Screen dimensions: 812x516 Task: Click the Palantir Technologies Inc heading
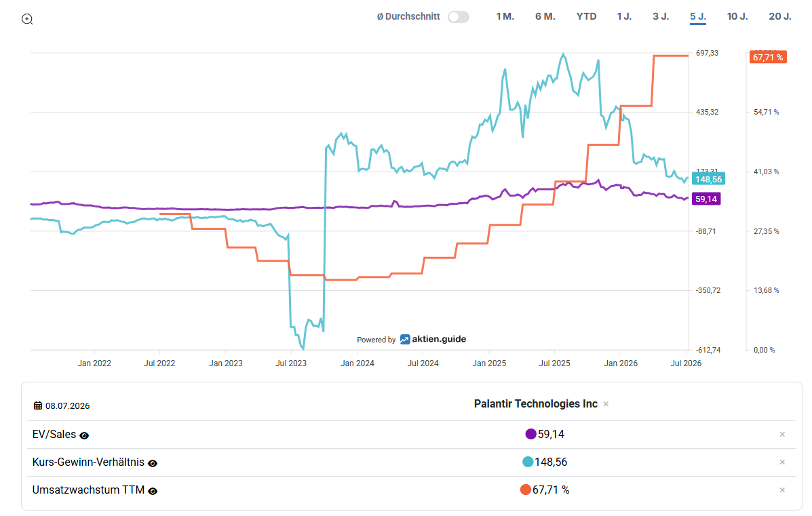[x=535, y=403]
